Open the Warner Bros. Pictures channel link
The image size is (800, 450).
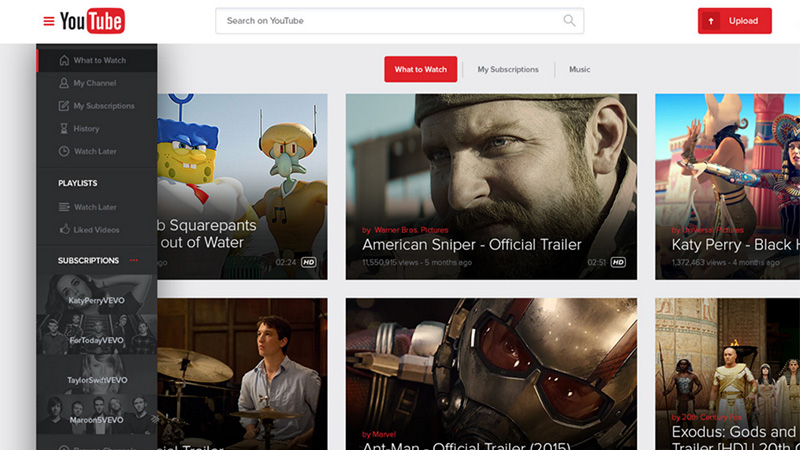405,230
